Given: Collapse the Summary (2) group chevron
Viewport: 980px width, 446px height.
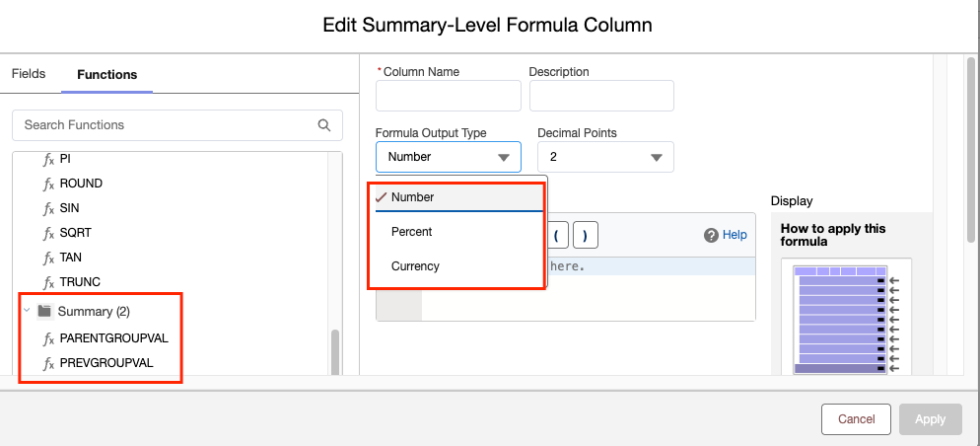Looking at the screenshot, I should [27, 310].
